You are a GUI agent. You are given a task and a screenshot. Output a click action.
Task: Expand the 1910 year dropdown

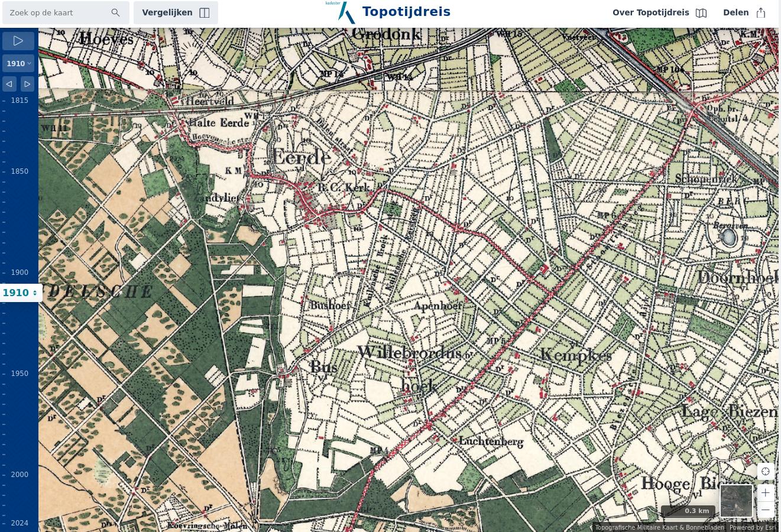pyautogui.click(x=18, y=64)
